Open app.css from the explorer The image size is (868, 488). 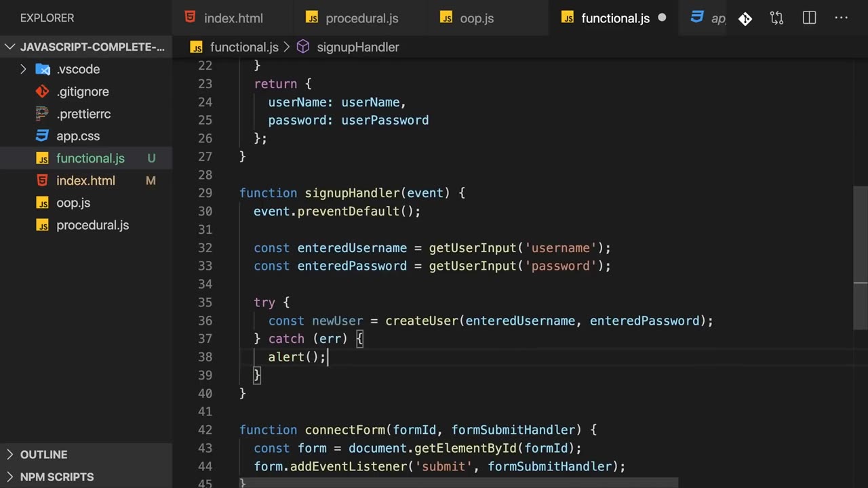tap(77, 136)
